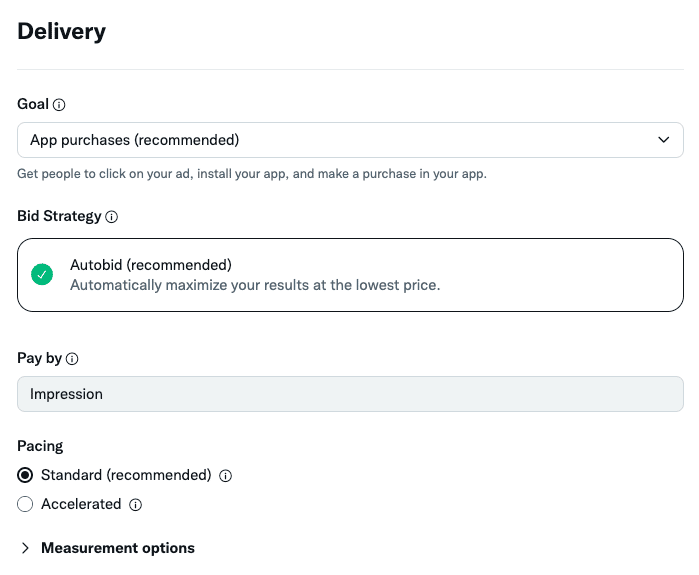Click the goal description helper text
Screen dimensions: 699x575
point(252,174)
